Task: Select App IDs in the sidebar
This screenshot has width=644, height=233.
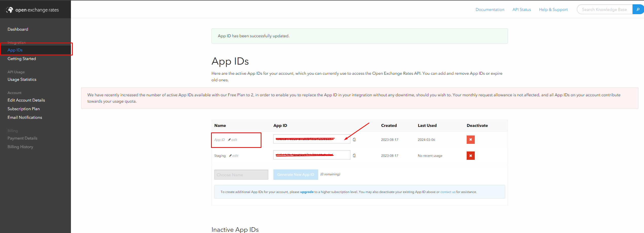Action: coord(15,50)
